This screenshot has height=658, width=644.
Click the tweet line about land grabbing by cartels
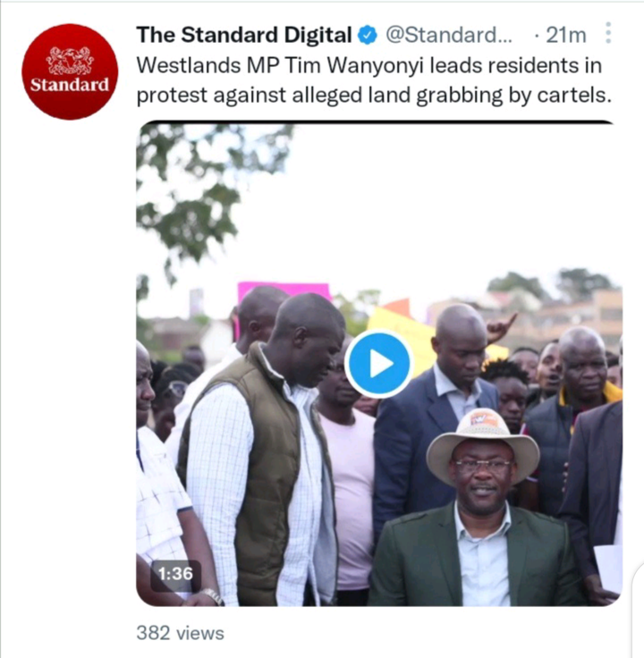[x=374, y=96]
